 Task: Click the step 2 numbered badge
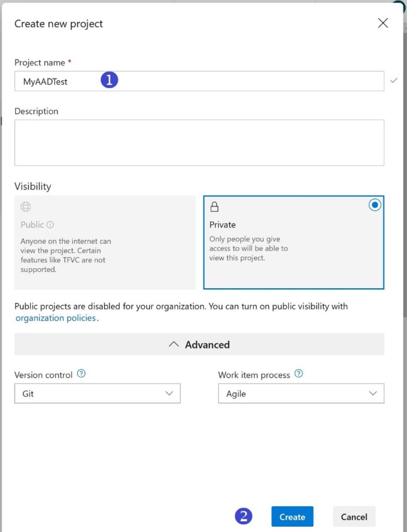click(x=243, y=516)
